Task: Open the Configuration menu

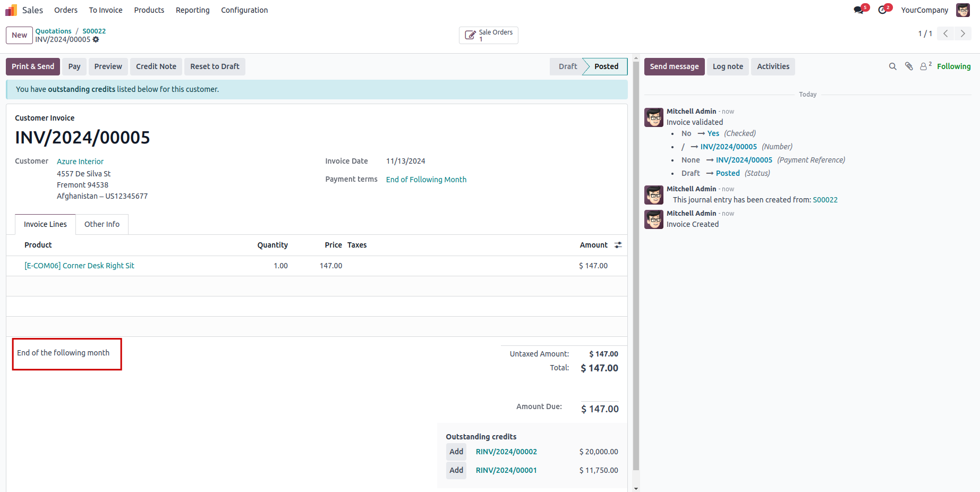Action: tap(244, 10)
